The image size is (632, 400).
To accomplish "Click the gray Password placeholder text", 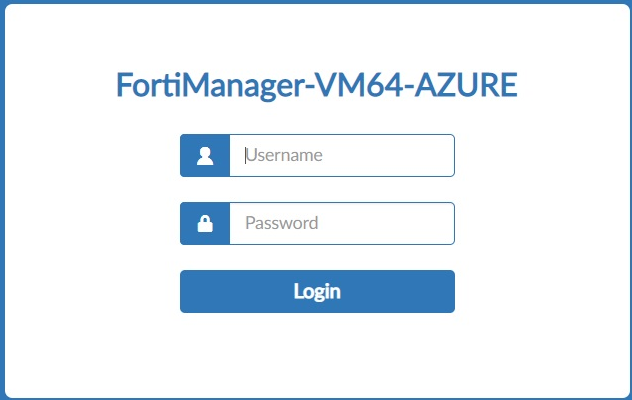I will (282, 223).
